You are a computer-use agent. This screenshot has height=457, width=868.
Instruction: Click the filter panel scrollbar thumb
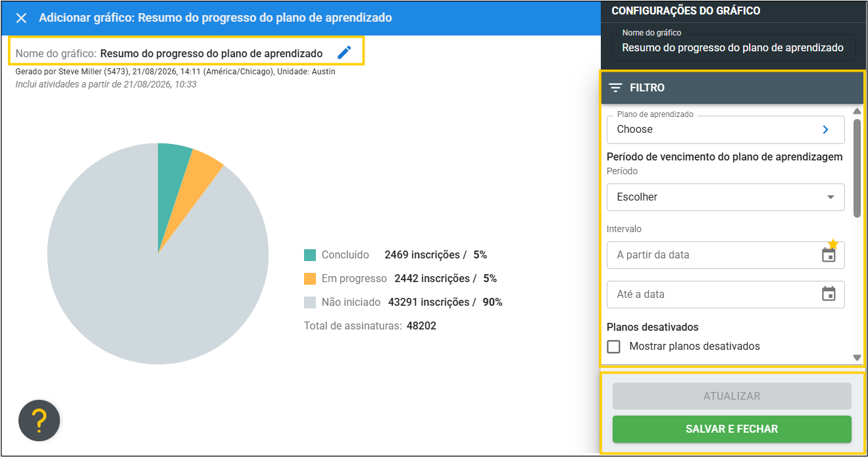click(857, 168)
